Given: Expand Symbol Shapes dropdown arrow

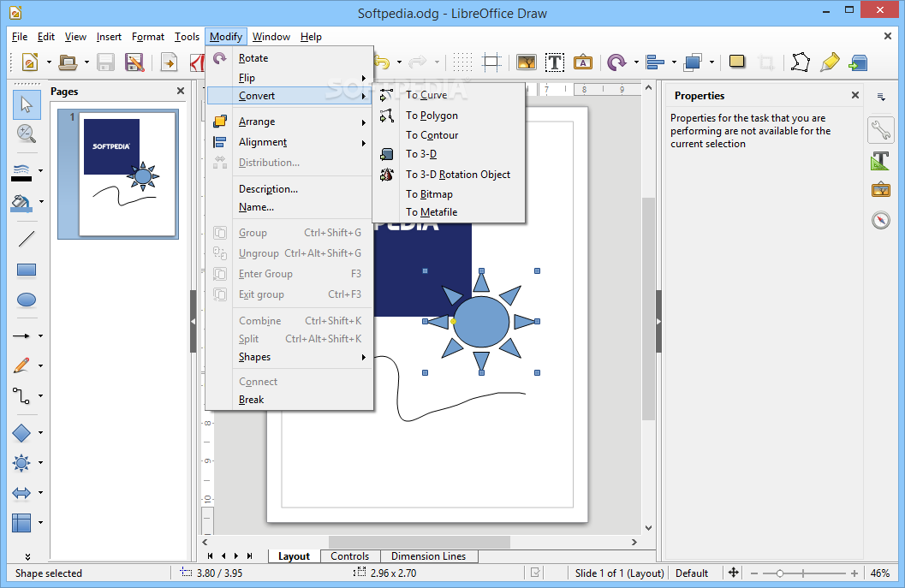Looking at the screenshot, I should (x=40, y=463).
